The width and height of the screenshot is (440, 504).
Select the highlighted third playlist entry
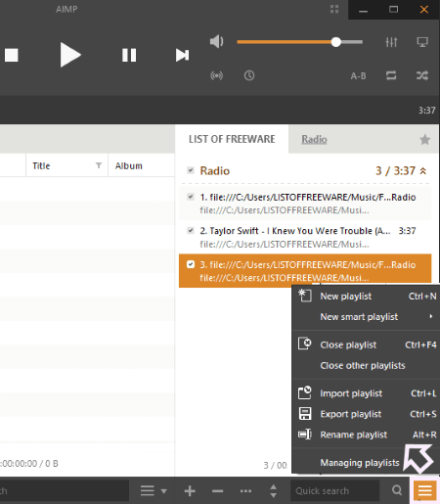(305, 271)
